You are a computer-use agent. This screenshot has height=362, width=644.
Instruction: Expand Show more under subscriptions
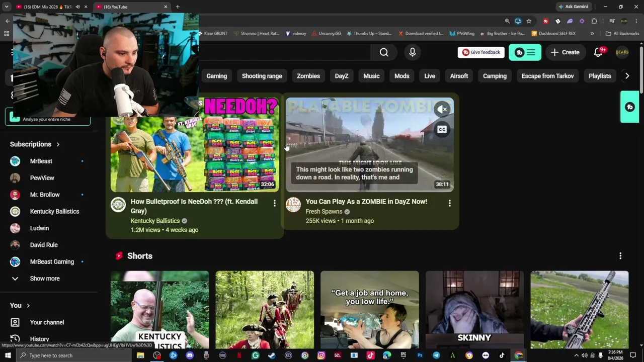click(45, 279)
